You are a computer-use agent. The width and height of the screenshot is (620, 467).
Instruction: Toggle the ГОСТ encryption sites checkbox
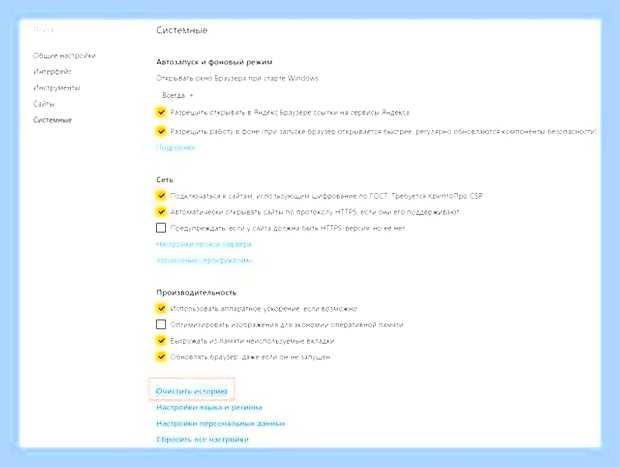coord(161,196)
